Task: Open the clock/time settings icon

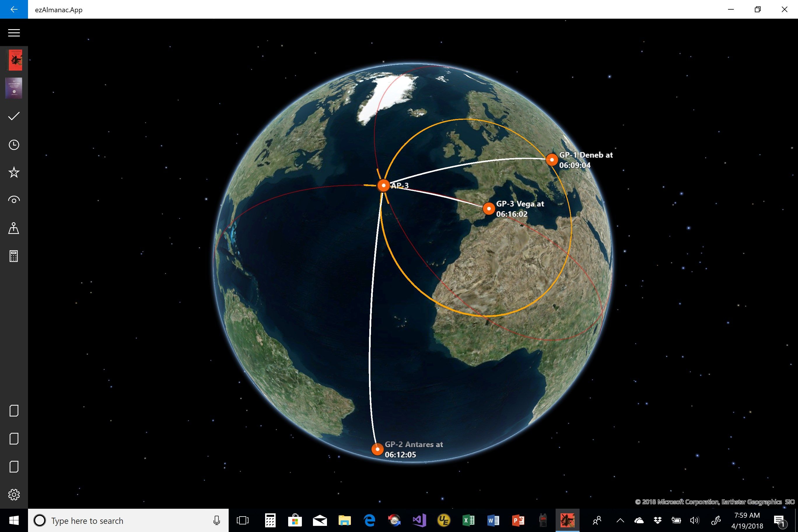Action: pos(14,144)
